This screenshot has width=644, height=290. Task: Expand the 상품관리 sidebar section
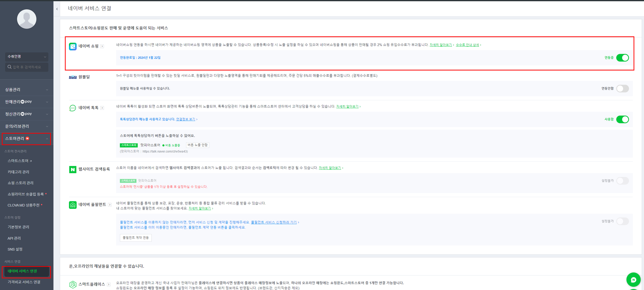click(x=26, y=89)
